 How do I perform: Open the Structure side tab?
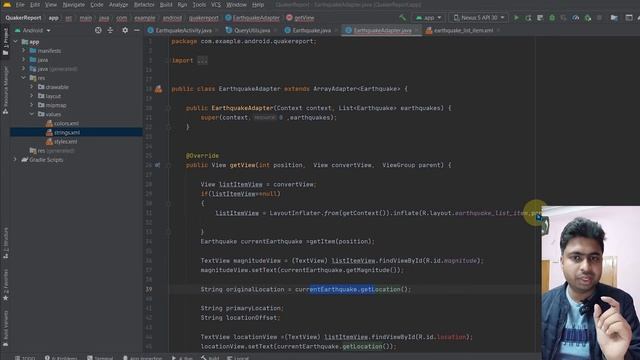[5, 243]
